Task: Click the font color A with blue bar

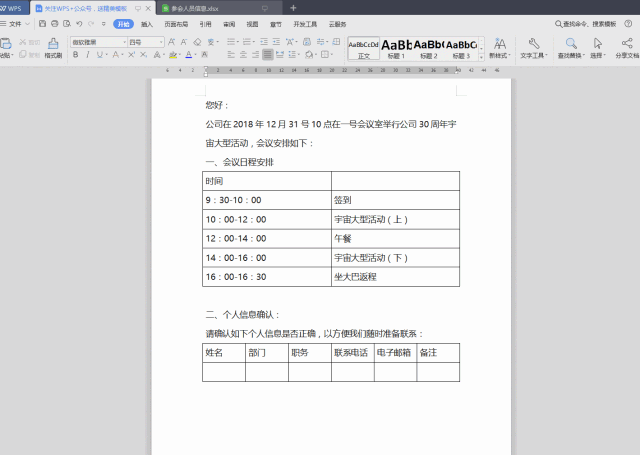Action: pyautogui.click(x=189, y=55)
